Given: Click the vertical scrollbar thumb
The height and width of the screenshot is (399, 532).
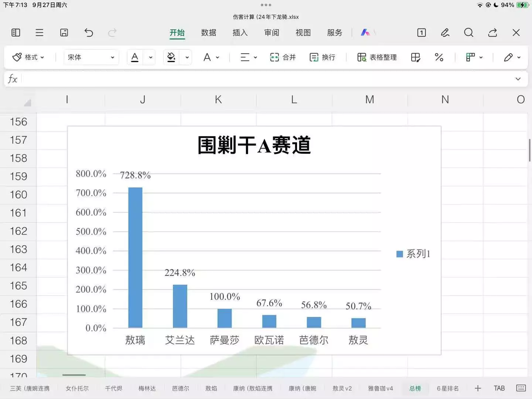Looking at the screenshot, I should (530, 150).
